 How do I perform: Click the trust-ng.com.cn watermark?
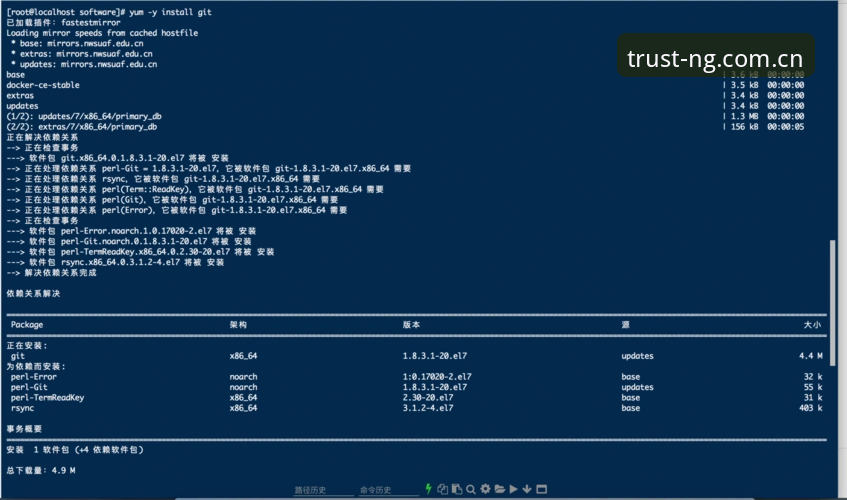[x=715, y=58]
